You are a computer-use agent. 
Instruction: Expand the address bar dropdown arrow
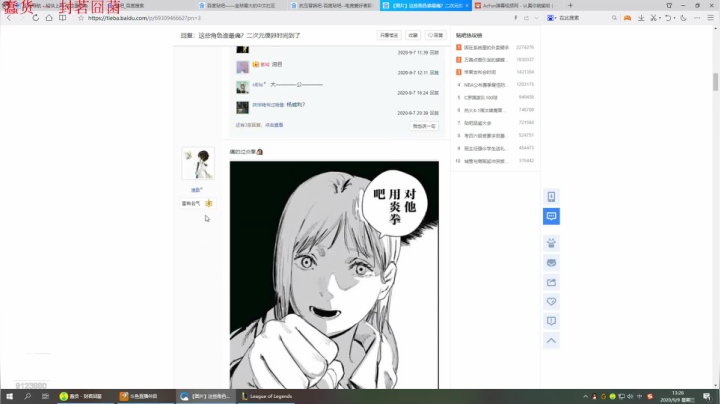click(x=536, y=18)
